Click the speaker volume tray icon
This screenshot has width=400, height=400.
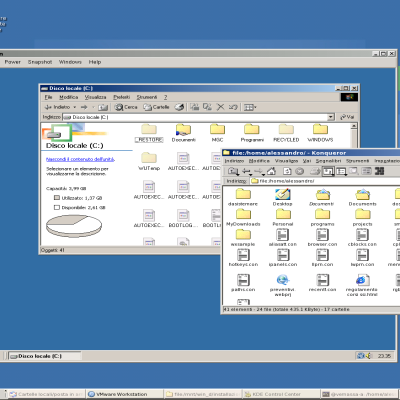click(368, 356)
